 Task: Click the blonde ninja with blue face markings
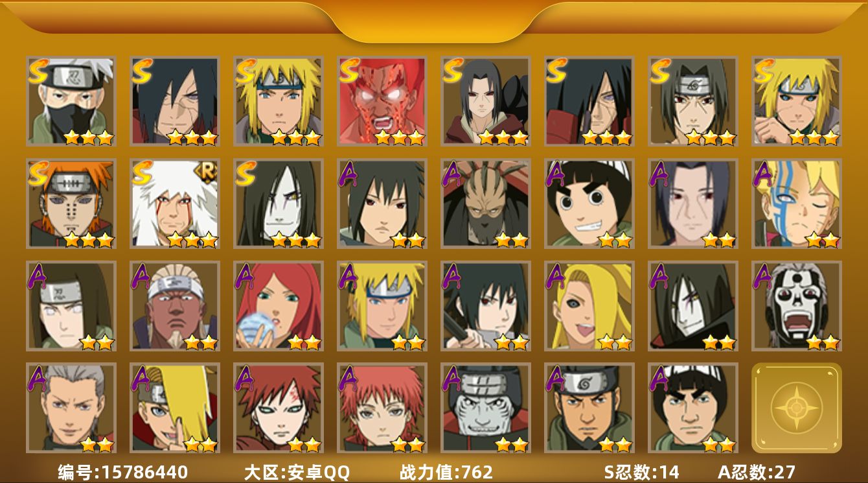tap(797, 204)
